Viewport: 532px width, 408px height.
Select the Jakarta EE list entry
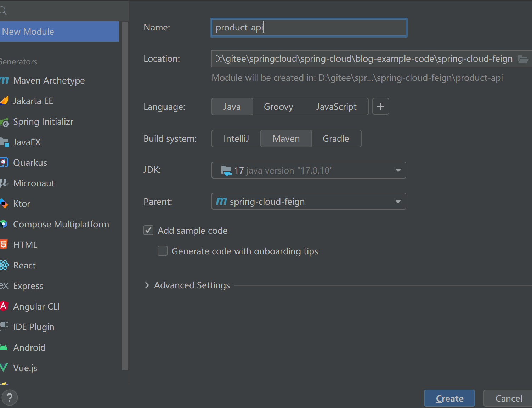click(59, 101)
